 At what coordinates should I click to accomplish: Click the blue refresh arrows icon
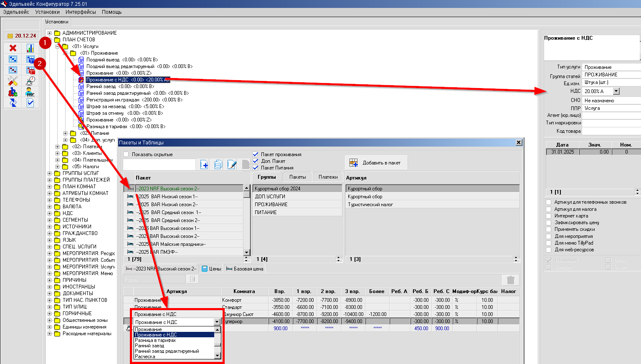(x=13, y=103)
